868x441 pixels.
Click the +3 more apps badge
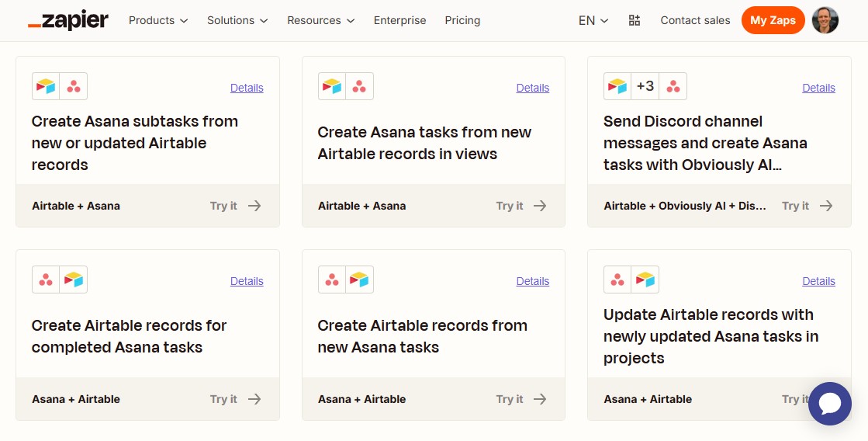pos(645,86)
